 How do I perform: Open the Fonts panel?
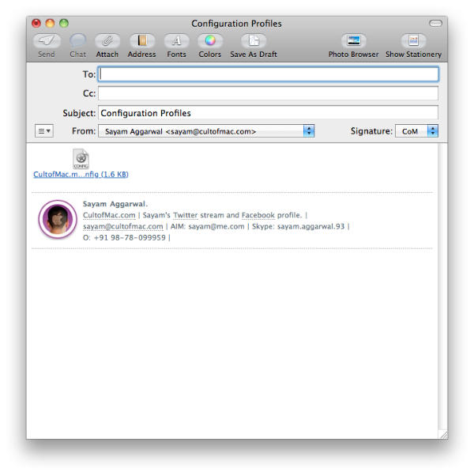[x=176, y=40]
